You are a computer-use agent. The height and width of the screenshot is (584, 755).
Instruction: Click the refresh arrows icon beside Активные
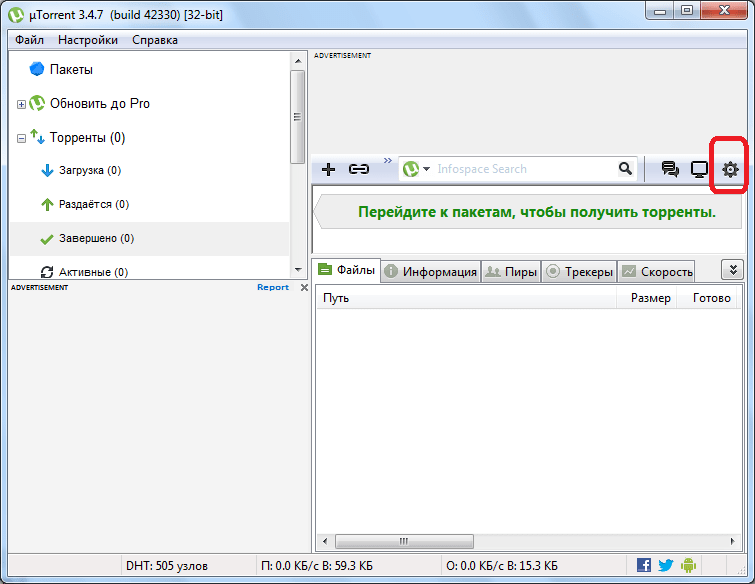(x=47, y=273)
